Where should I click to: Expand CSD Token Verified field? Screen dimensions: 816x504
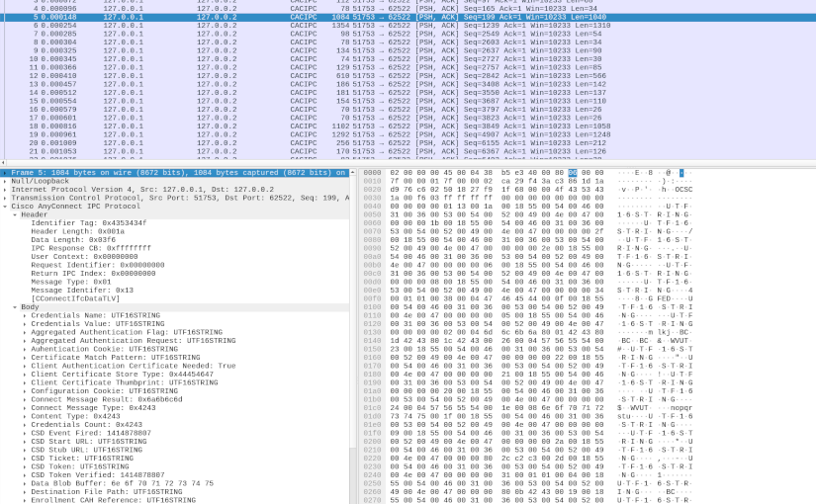point(25,475)
